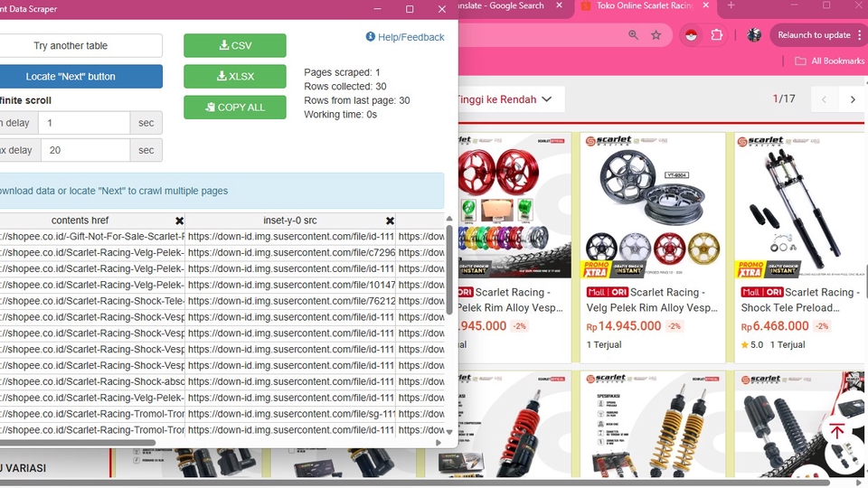Viewport: 868px width, 488px height.
Task: Open the Help/Feedback link
Action: pos(405,37)
